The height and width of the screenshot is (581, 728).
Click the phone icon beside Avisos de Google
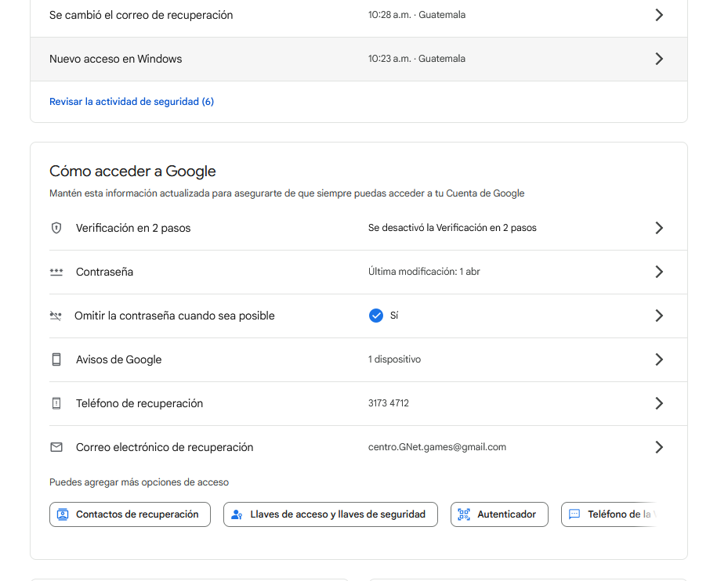coord(56,359)
